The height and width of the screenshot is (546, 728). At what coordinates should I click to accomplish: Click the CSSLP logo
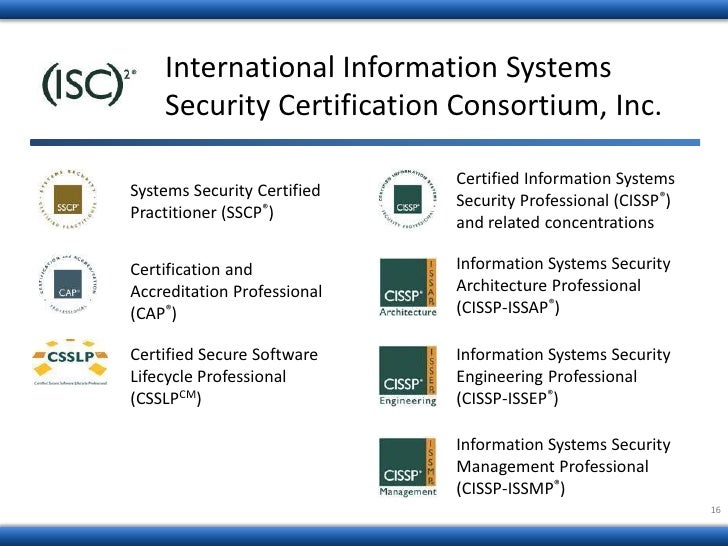coord(70,363)
